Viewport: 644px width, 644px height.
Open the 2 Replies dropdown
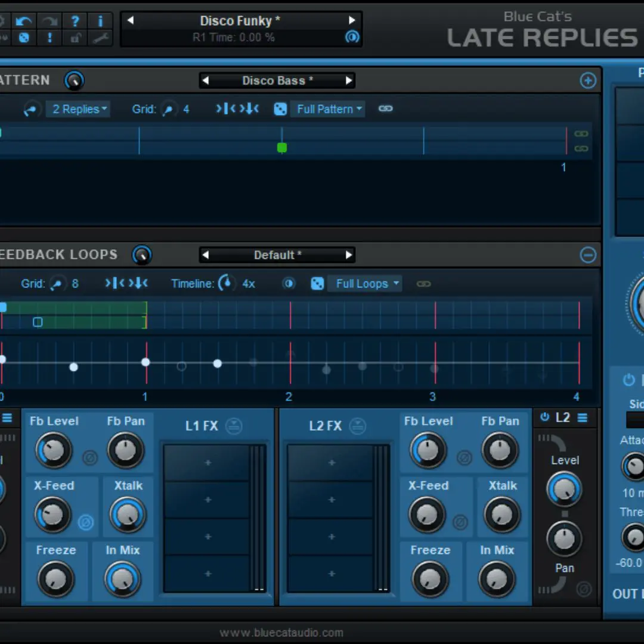79,109
